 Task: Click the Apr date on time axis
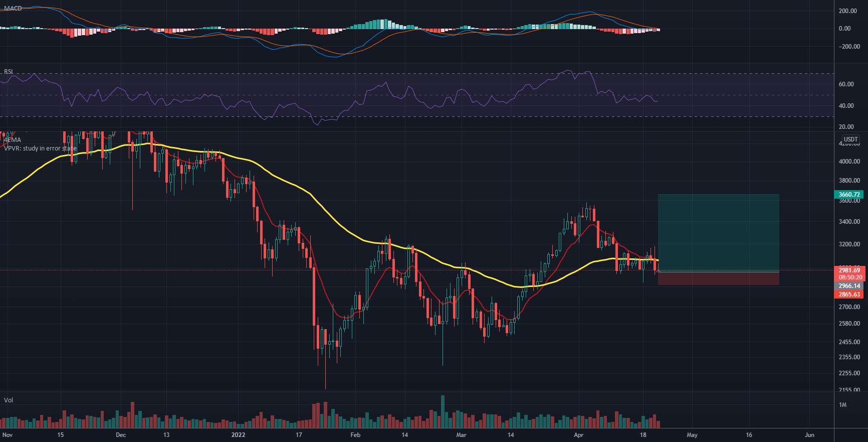pos(579,435)
